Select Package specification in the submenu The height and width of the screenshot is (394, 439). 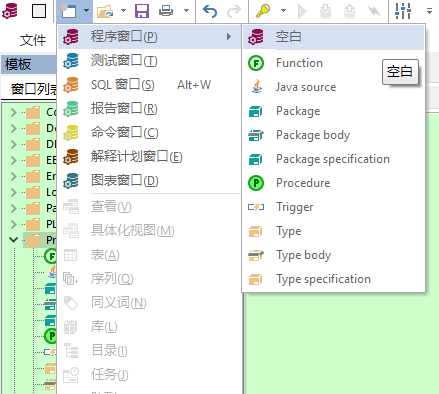click(x=333, y=159)
